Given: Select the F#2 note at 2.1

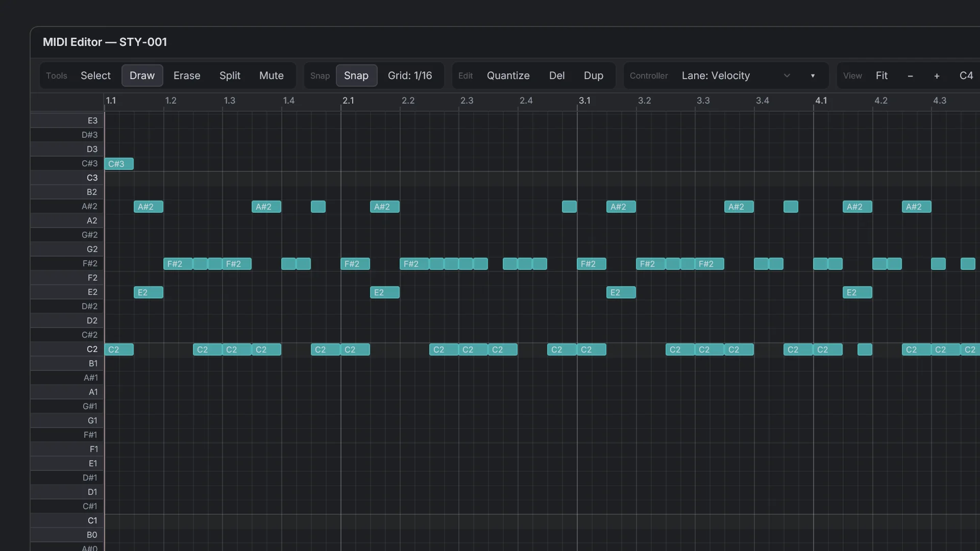Looking at the screenshot, I should [x=355, y=264].
